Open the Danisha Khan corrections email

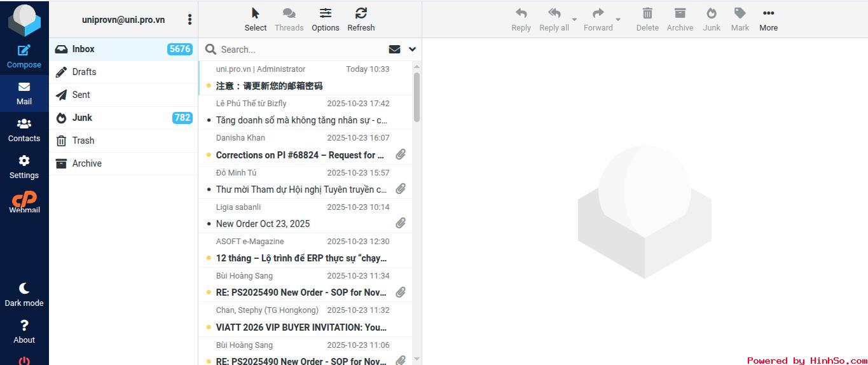point(300,155)
